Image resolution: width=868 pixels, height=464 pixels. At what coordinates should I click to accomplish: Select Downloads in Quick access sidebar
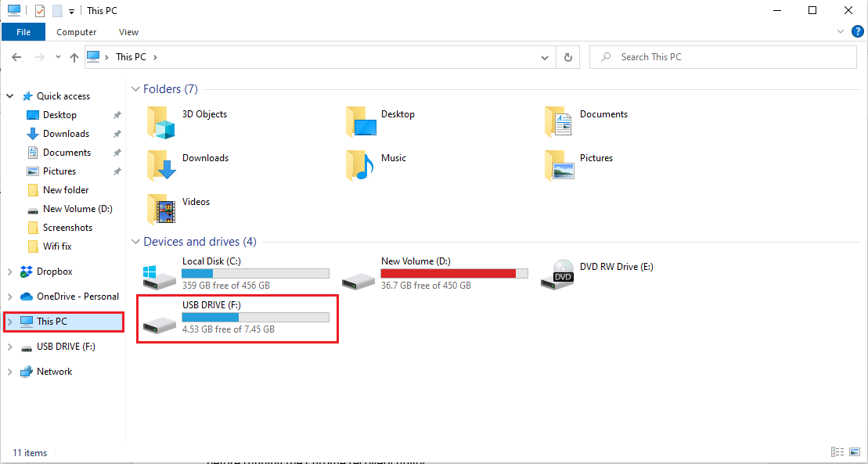click(x=66, y=134)
